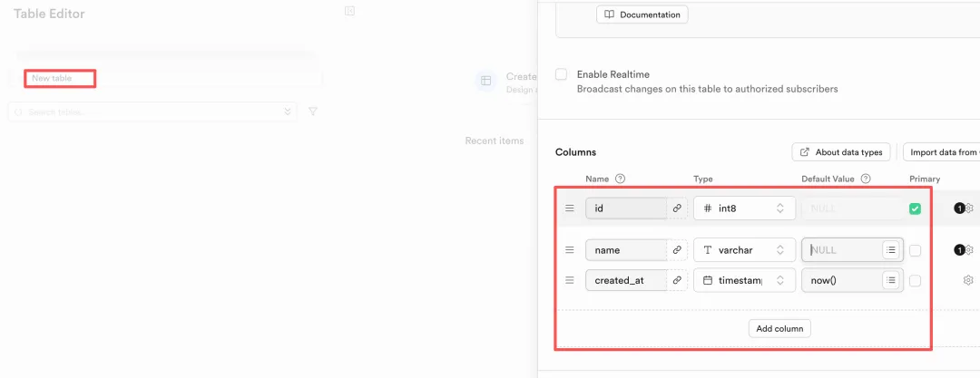Image resolution: width=980 pixels, height=378 pixels.
Task: Uncheck Primary for the id column
Action: [x=915, y=208]
